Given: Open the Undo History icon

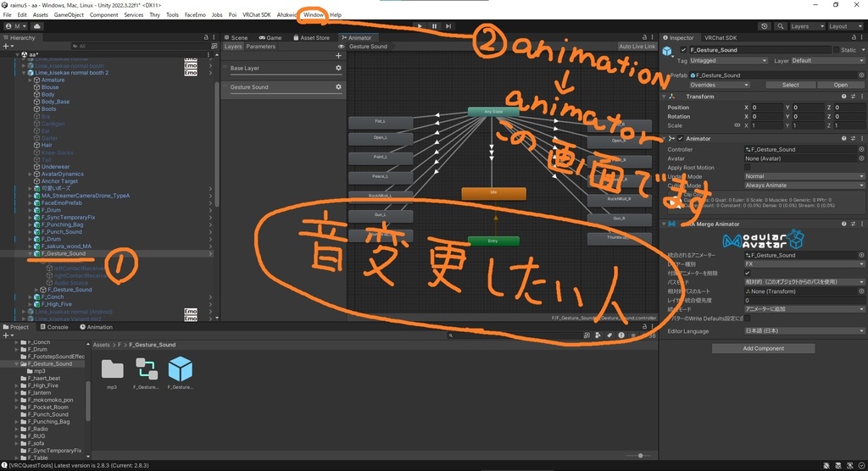Looking at the screenshot, I should [765, 26].
